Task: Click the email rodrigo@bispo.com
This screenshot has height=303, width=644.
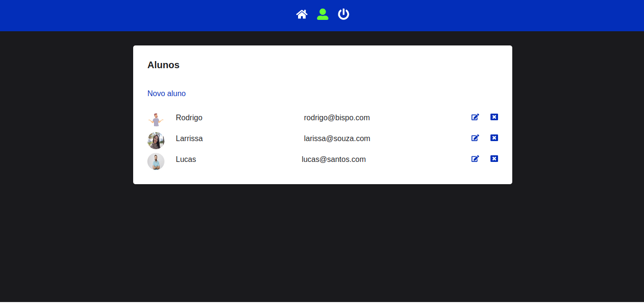Action: (x=337, y=118)
